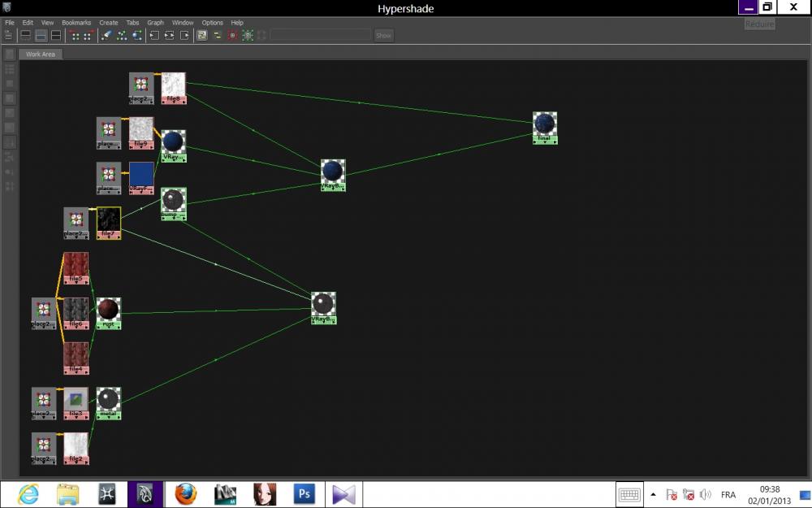Show top tabs only layout icon

click(x=25, y=35)
